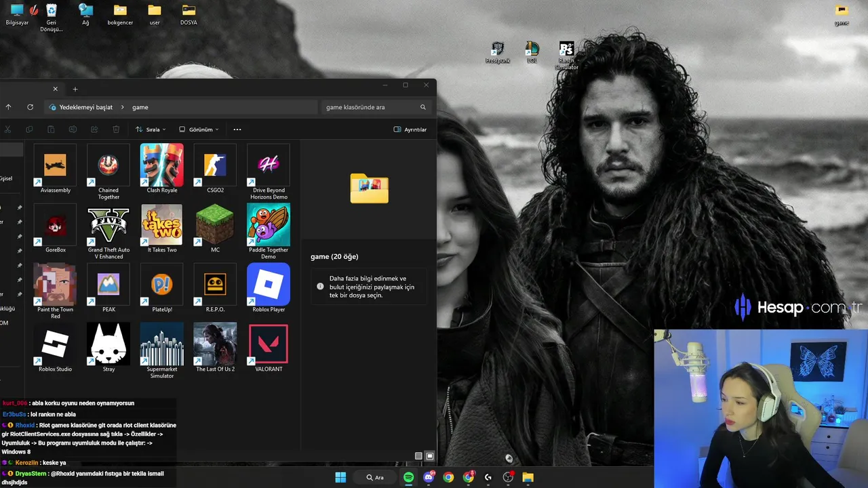Viewport: 868px width, 488px height.
Task: Select Grand Theft Auto V Enhanced shortcut
Action: (108, 231)
